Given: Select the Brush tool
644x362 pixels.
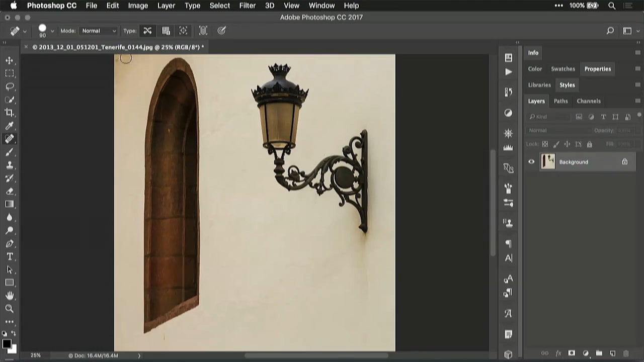Looking at the screenshot, I should click(10, 152).
